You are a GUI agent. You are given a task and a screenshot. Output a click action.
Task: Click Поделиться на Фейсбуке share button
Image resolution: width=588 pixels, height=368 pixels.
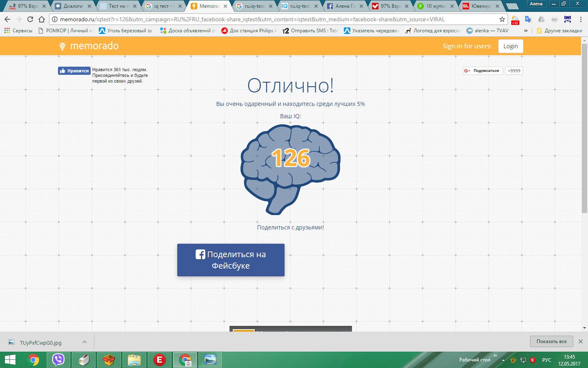(x=231, y=260)
